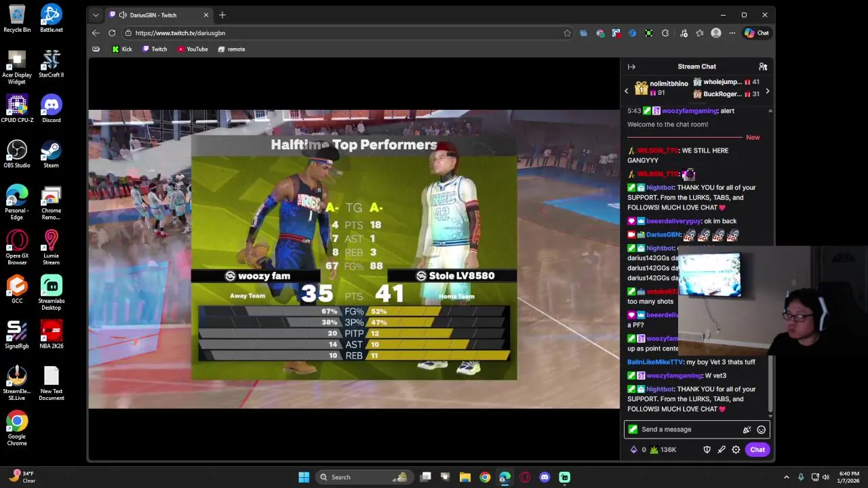Click the sword moderator actions icon

tap(722, 449)
